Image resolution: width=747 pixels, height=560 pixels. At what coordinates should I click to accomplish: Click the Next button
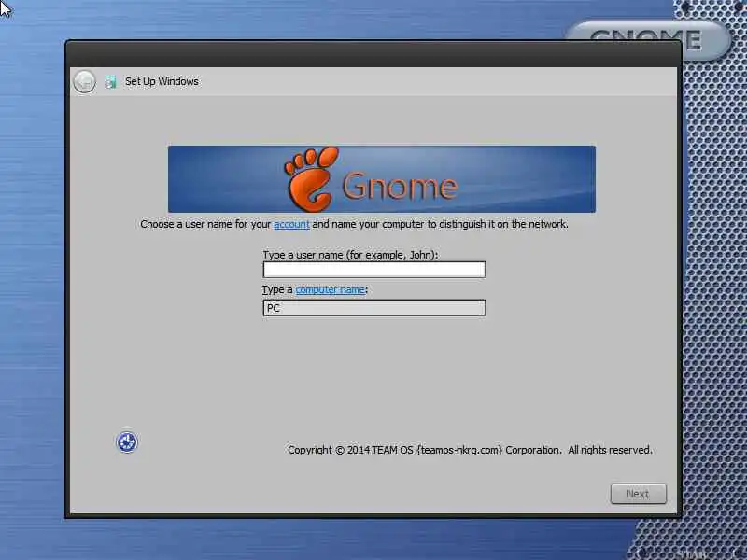point(639,494)
